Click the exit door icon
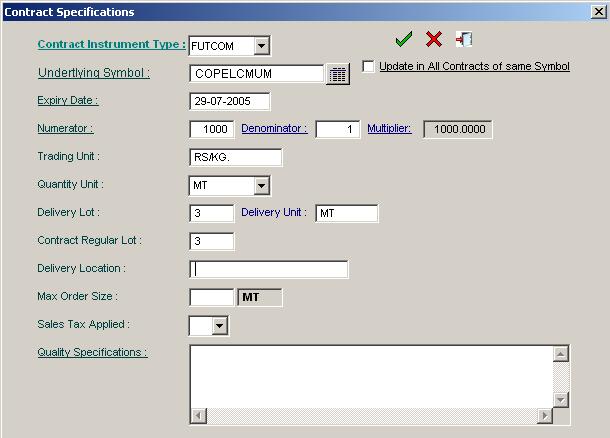The width and height of the screenshot is (610, 438). click(464, 39)
